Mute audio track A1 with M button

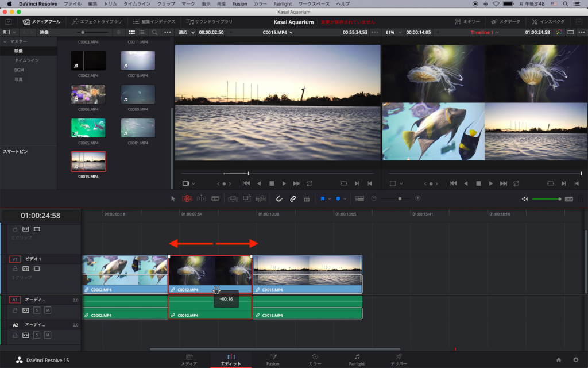tap(48, 310)
